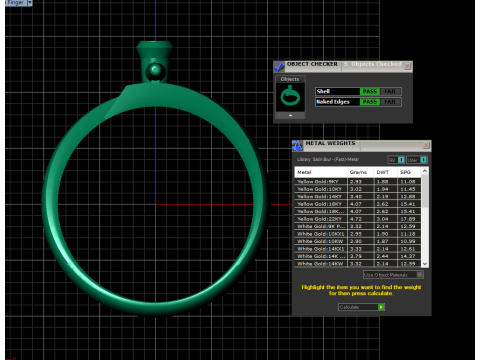Image resolution: width=480 pixels, height=360 pixels.
Task: Click the DWT column header
Action: [x=385, y=172]
